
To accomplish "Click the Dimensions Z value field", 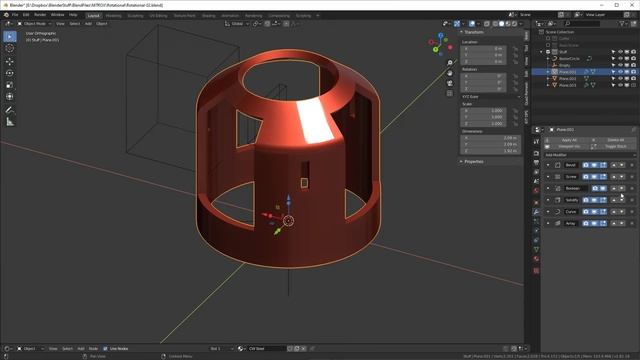I will [490, 151].
